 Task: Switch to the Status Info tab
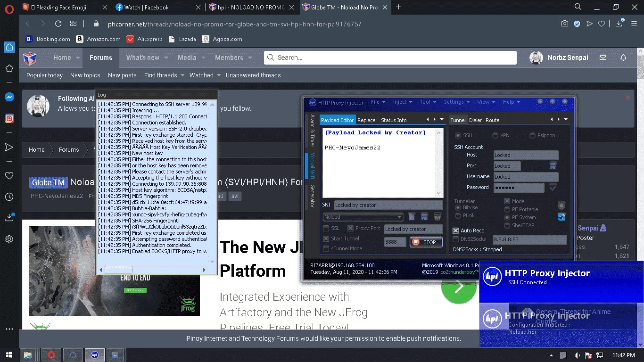click(394, 120)
